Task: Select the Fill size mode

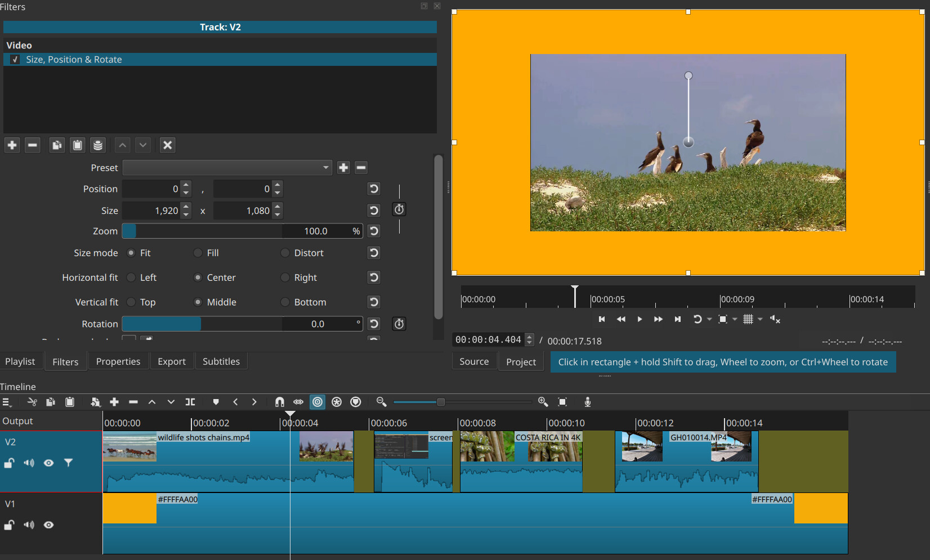Action: pos(198,253)
